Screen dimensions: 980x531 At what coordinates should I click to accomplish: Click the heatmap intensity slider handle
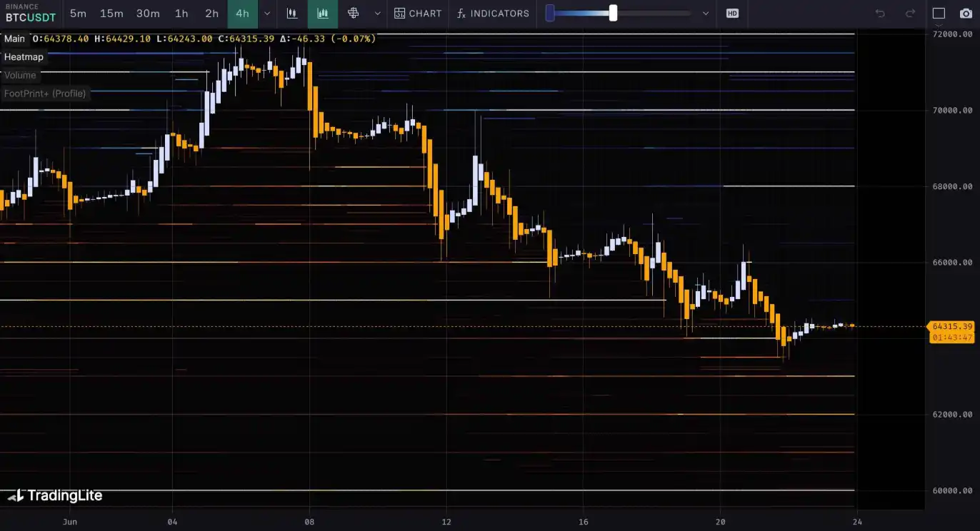tap(613, 14)
